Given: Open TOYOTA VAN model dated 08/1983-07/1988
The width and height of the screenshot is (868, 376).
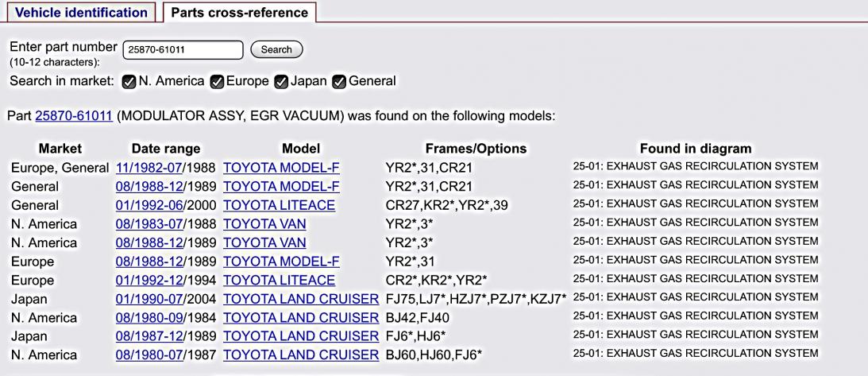Looking at the screenshot, I should 264,224.
